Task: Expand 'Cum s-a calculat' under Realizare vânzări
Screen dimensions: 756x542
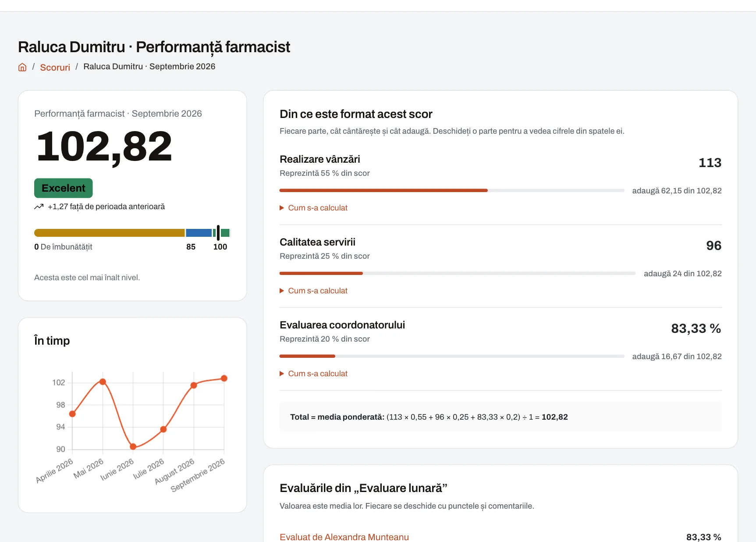Action: (313, 208)
